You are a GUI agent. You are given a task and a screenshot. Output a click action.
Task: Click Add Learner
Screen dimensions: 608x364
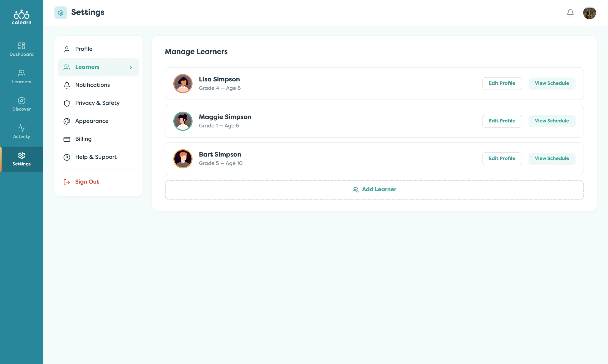pyautogui.click(x=374, y=190)
